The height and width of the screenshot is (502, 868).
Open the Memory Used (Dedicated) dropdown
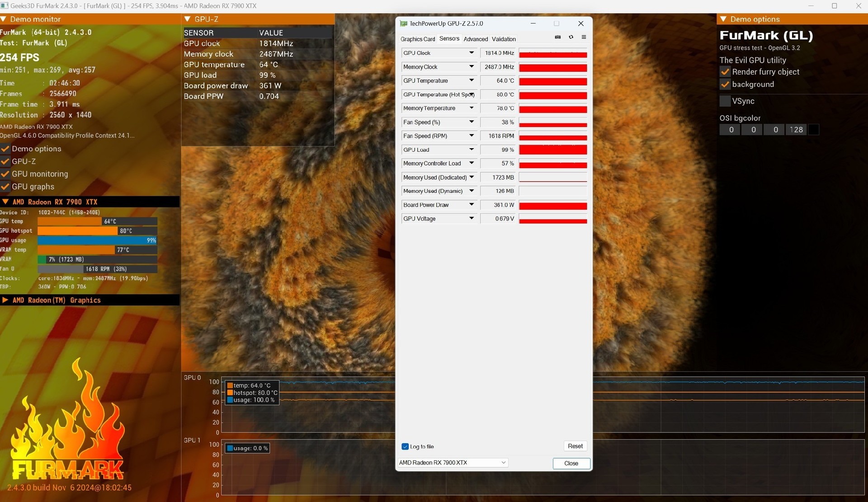[x=472, y=177]
